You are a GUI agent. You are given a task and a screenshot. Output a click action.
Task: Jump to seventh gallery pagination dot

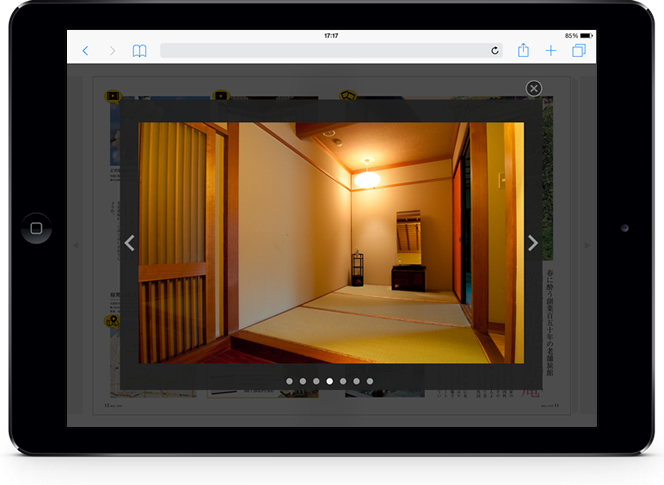tap(370, 381)
